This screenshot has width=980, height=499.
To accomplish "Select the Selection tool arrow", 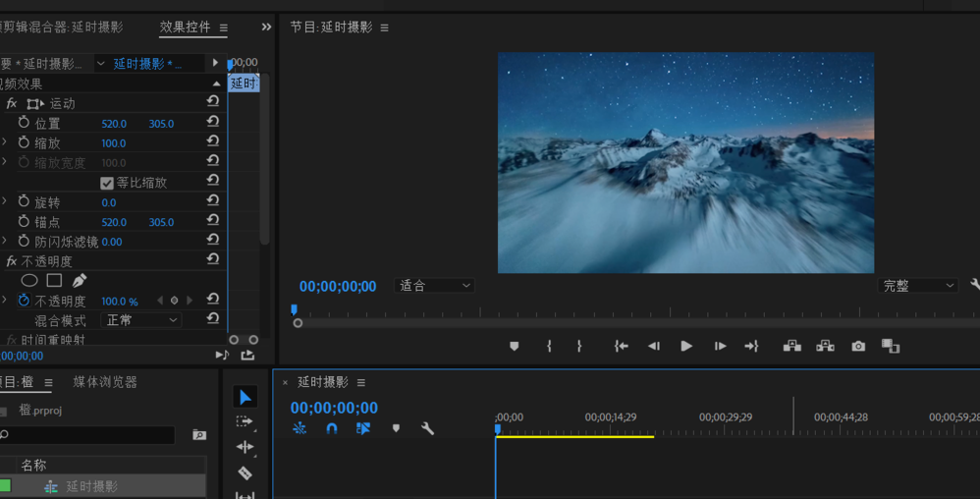I will click(x=245, y=397).
